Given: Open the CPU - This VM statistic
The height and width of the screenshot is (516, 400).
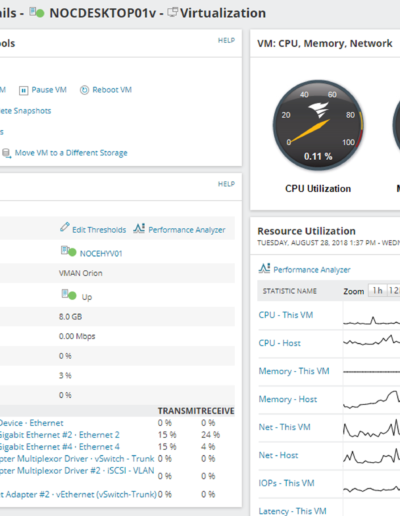Looking at the screenshot, I should click(286, 315).
